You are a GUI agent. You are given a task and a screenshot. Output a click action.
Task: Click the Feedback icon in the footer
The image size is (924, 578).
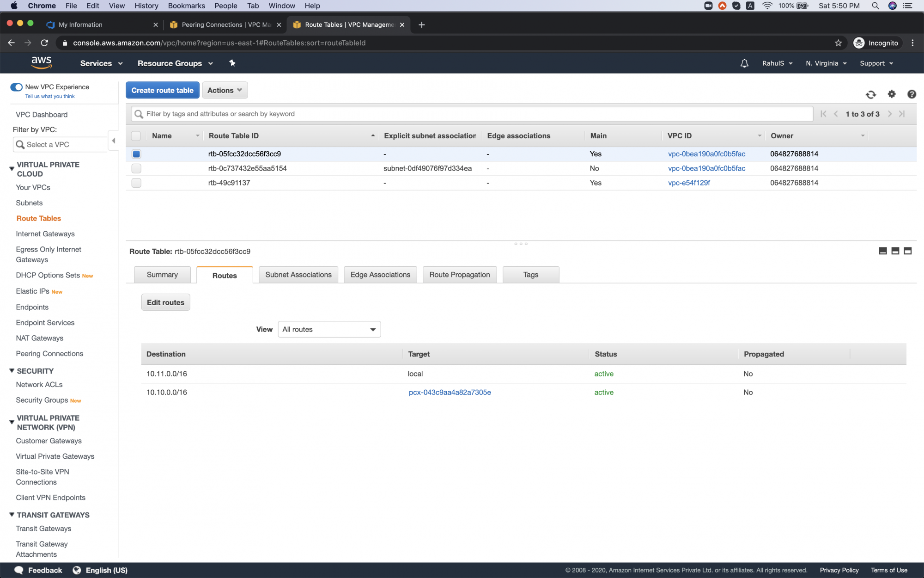coord(19,570)
